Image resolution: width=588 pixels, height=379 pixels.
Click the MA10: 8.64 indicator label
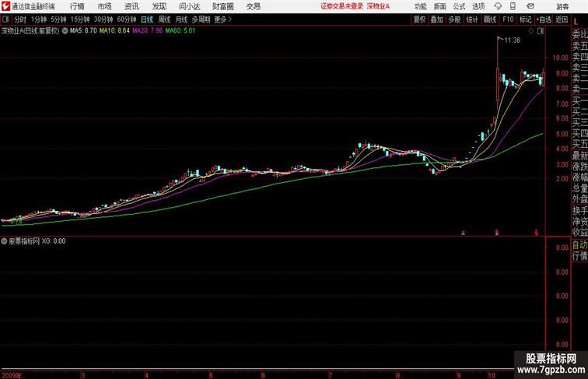[114, 31]
